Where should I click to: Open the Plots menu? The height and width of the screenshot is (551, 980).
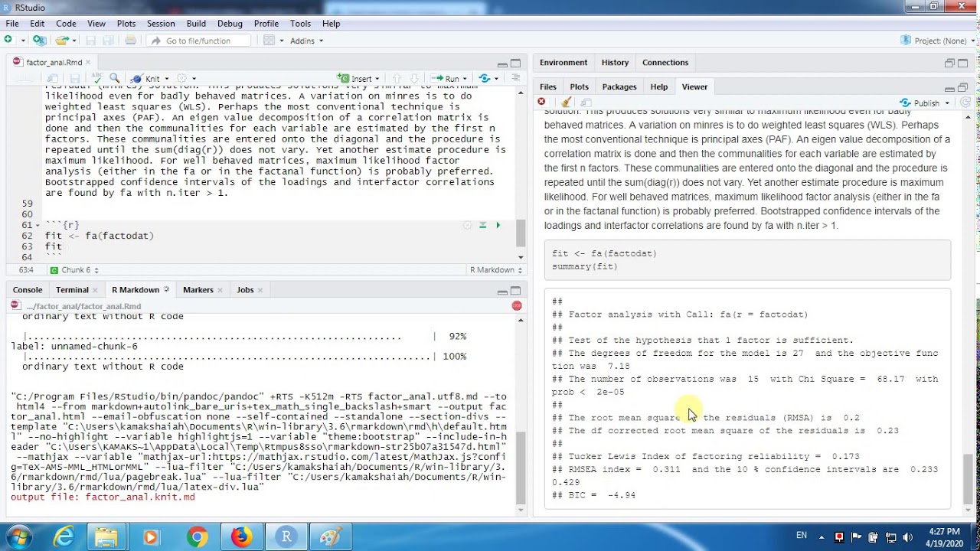(126, 24)
